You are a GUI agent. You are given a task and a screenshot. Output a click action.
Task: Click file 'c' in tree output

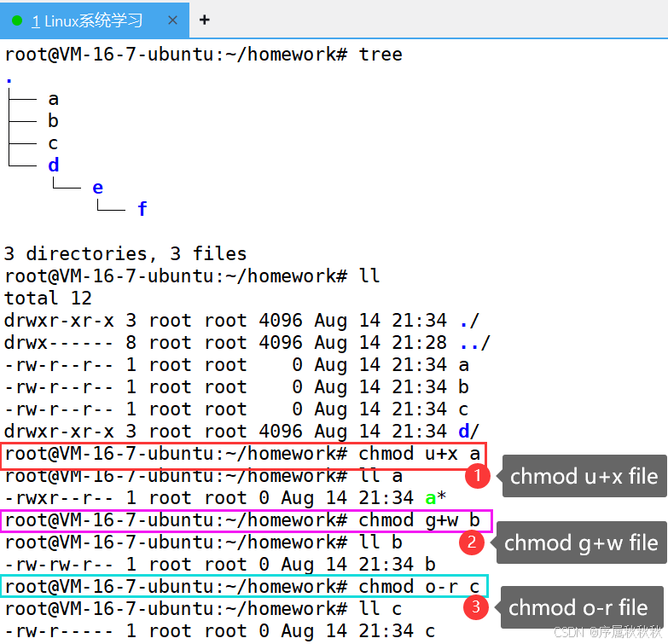pos(53,143)
